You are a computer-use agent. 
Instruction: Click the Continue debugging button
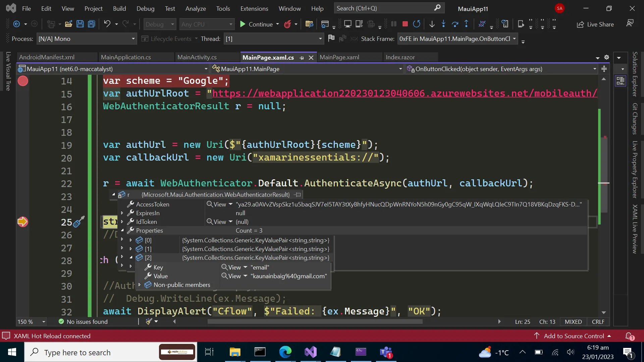[x=257, y=24]
